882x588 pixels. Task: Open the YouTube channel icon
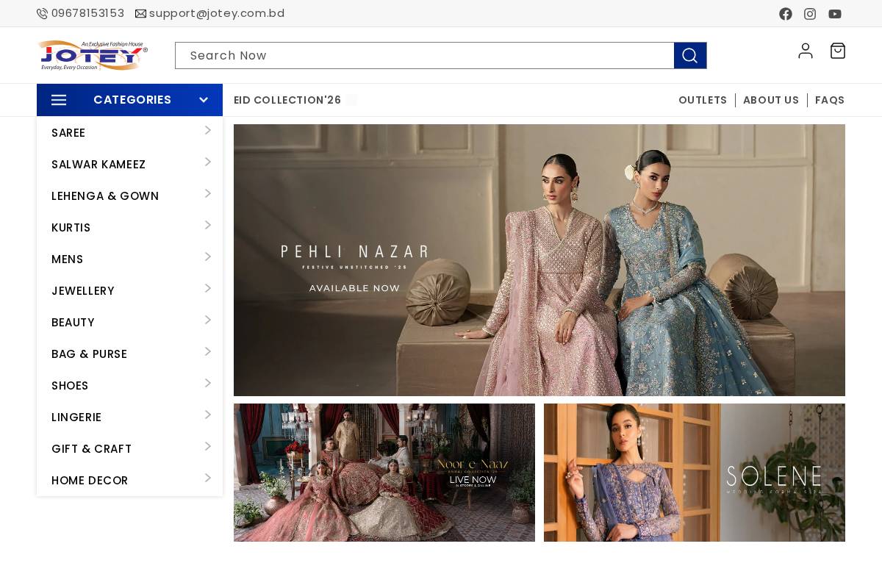click(835, 14)
